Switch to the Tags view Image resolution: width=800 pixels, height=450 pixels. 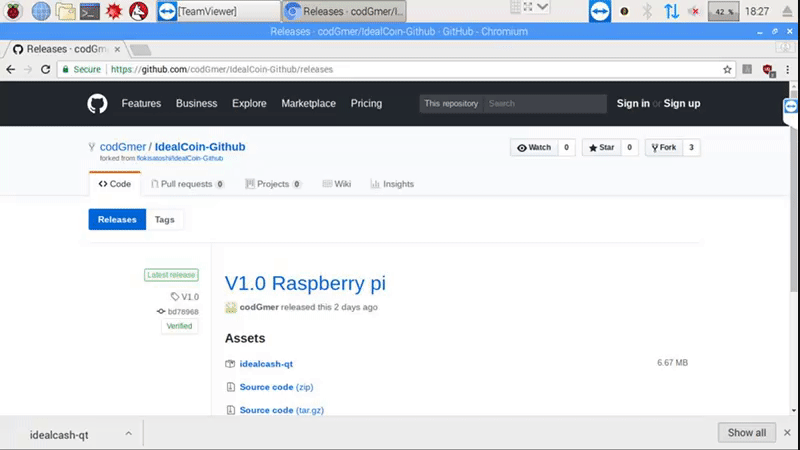pyautogui.click(x=164, y=219)
